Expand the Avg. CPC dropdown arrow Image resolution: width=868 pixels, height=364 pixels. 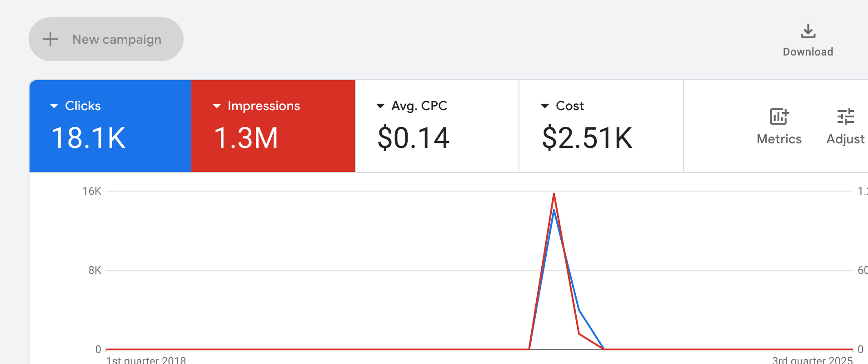[x=381, y=106]
